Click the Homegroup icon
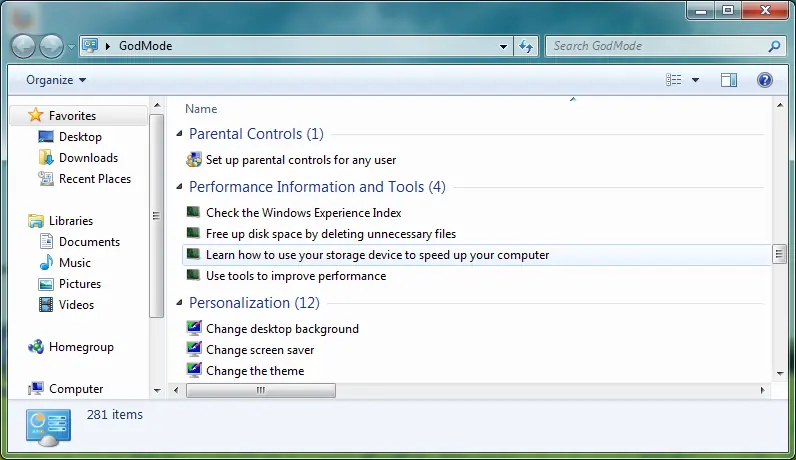The height and width of the screenshot is (460, 796). [36, 347]
